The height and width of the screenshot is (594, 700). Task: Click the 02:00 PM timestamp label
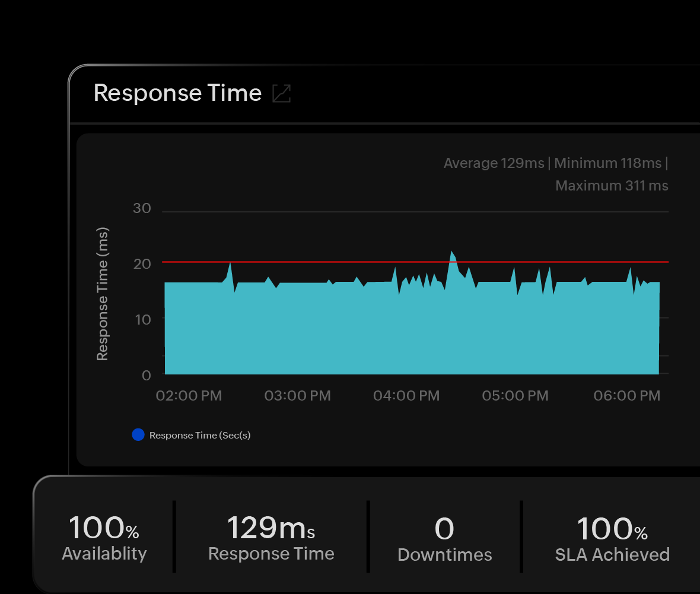pos(189,395)
